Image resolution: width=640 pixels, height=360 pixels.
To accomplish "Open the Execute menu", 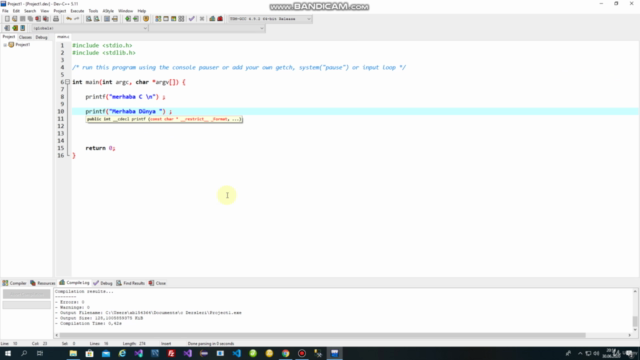I will coord(77,11).
